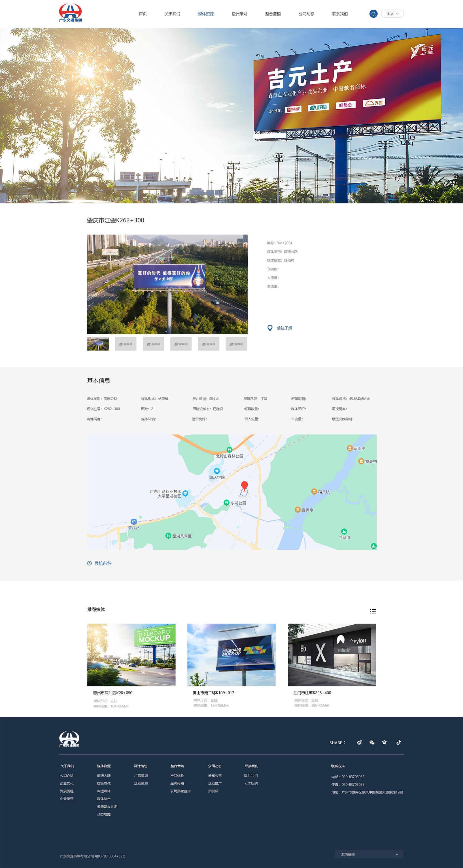The image size is (463, 868).
Task: Expand the 友情链接 dropdown in the footer
Action: point(369,854)
